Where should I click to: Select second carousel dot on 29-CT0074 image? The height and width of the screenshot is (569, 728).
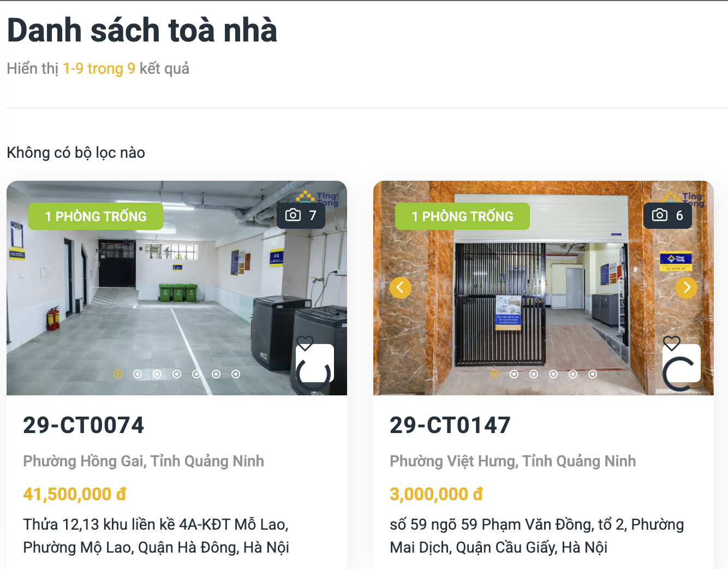[x=138, y=374]
